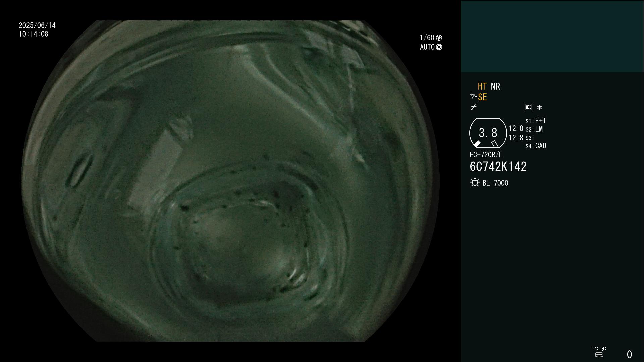Click the blank sub-screen panel above HT
The image size is (644, 362).
point(552,37)
